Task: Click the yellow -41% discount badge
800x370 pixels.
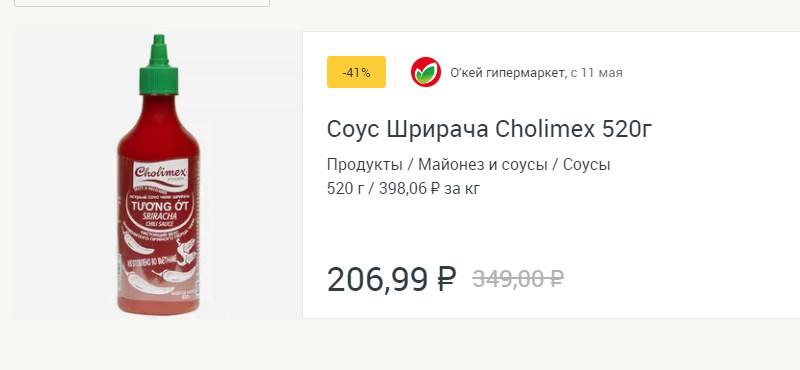Action: [356, 72]
